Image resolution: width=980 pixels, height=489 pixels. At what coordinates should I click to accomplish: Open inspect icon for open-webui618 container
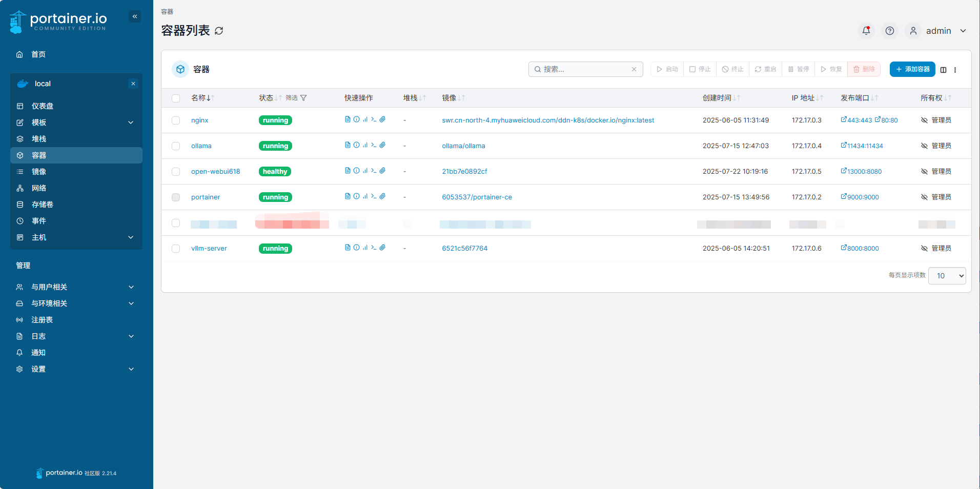[356, 171]
